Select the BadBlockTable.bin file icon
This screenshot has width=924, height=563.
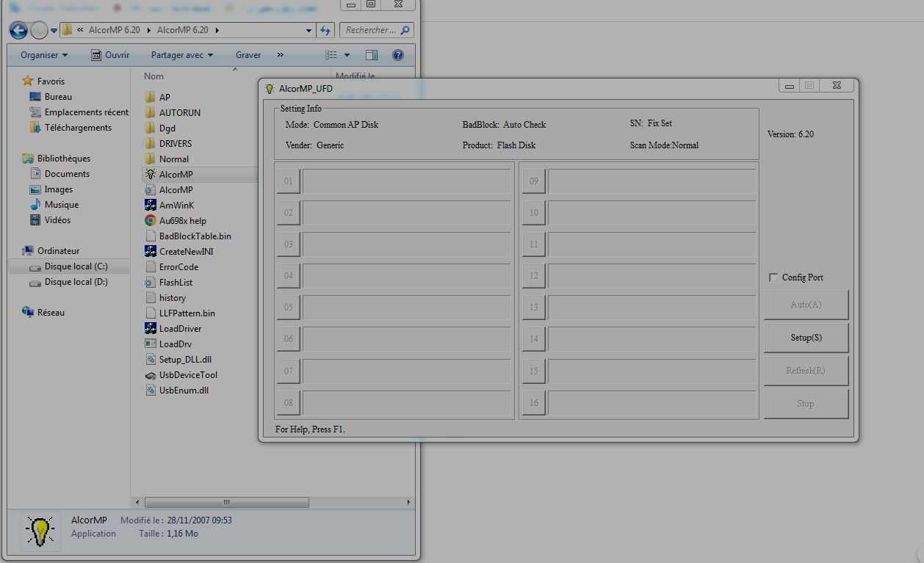click(151, 236)
